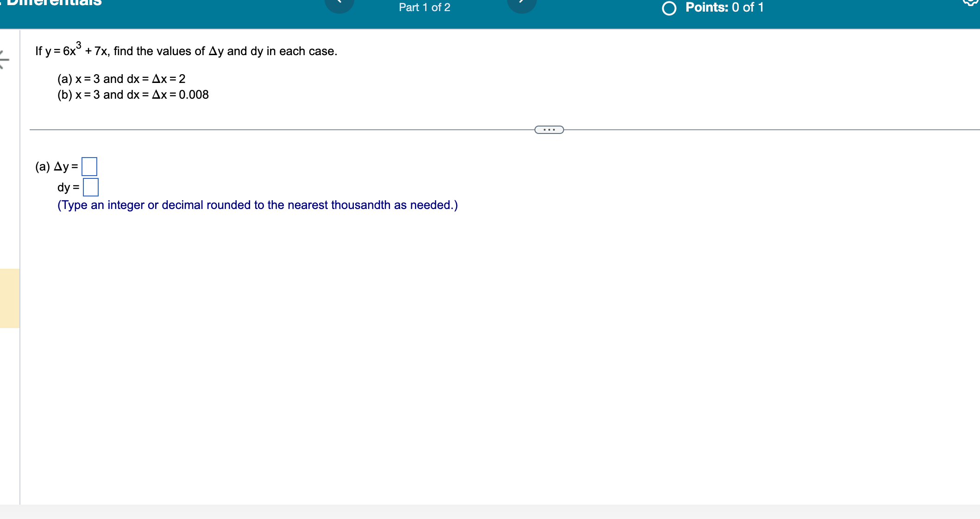980x519 pixels.
Task: Click the blue rounding instruction text
Action: [x=258, y=205]
